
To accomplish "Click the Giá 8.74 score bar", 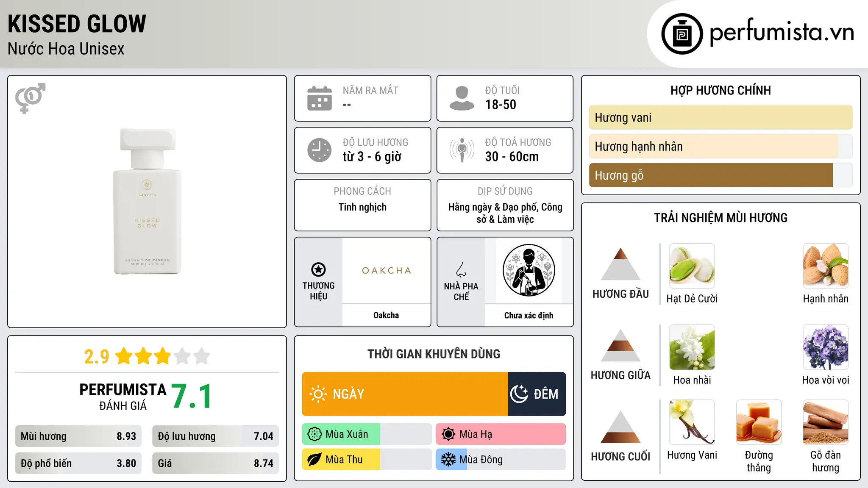I will click(x=215, y=463).
